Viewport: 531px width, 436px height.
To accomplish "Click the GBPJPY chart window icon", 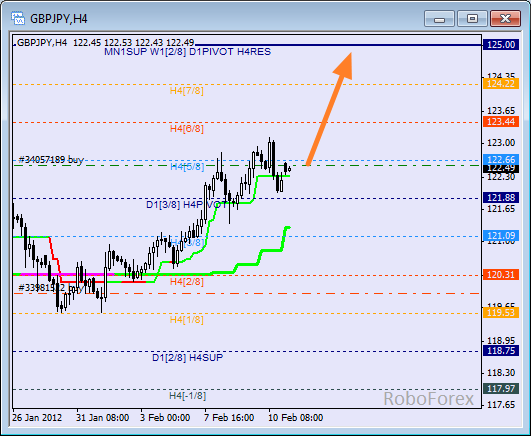I will pyautogui.click(x=18, y=18).
